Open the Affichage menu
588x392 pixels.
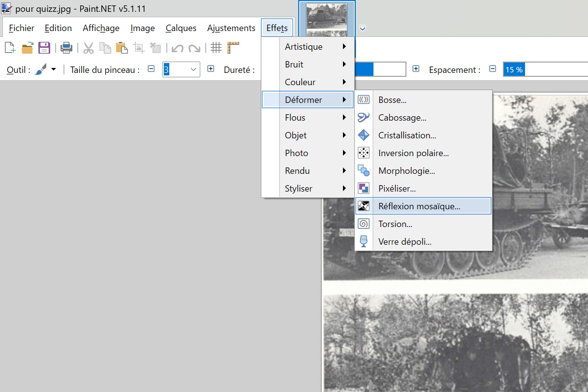[x=101, y=28]
